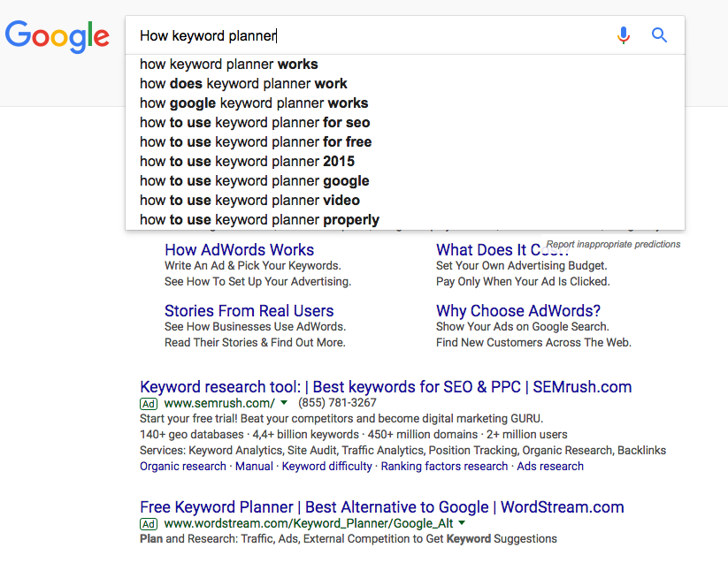Open the SEMrush Keyword research tool ad title
Screen dimensions: 728x563
coord(386,387)
